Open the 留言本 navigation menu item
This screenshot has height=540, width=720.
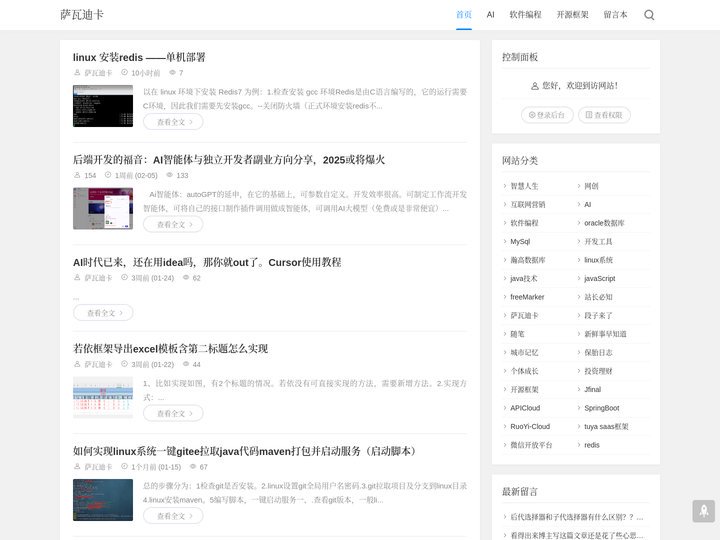[x=615, y=15]
